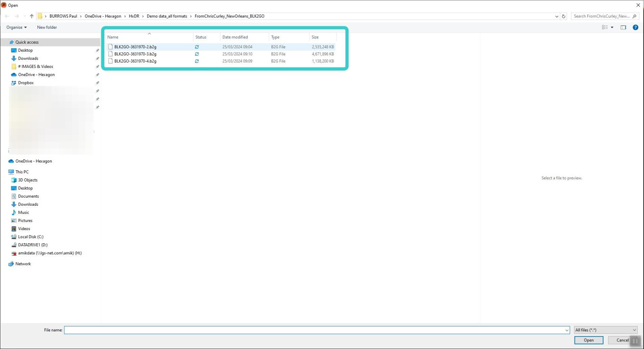Click into the File name input field
The height and width of the screenshot is (349, 644).
pyautogui.click(x=315, y=330)
